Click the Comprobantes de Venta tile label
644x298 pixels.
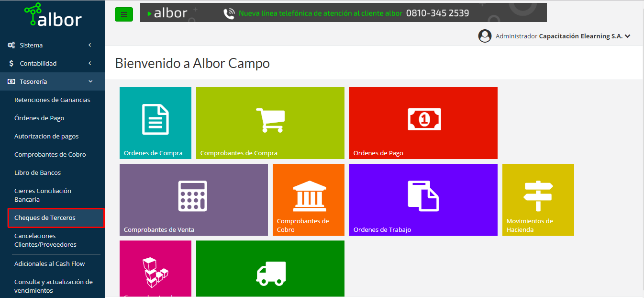[x=159, y=230]
